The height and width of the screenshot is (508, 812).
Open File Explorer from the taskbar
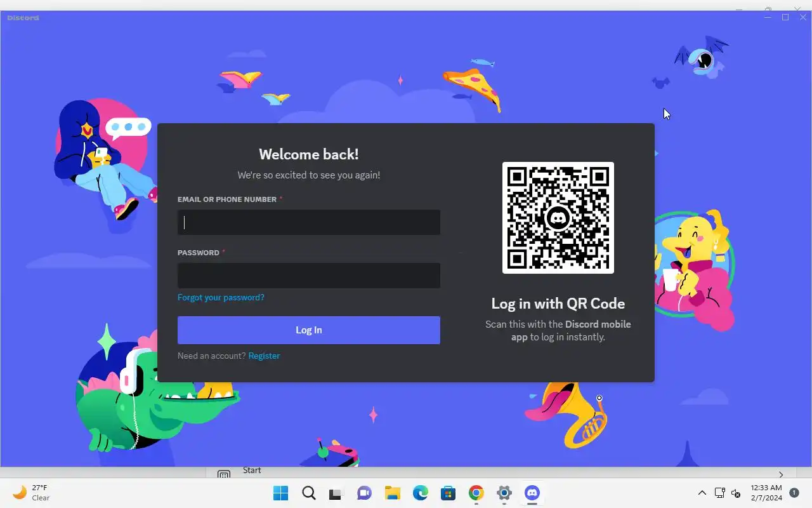point(392,493)
